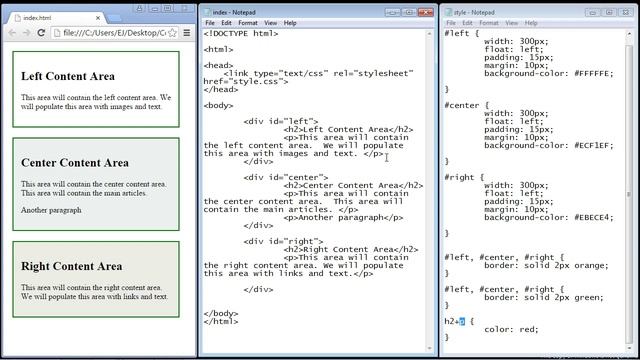Click the style Notepad title bar icon

tap(449, 12)
